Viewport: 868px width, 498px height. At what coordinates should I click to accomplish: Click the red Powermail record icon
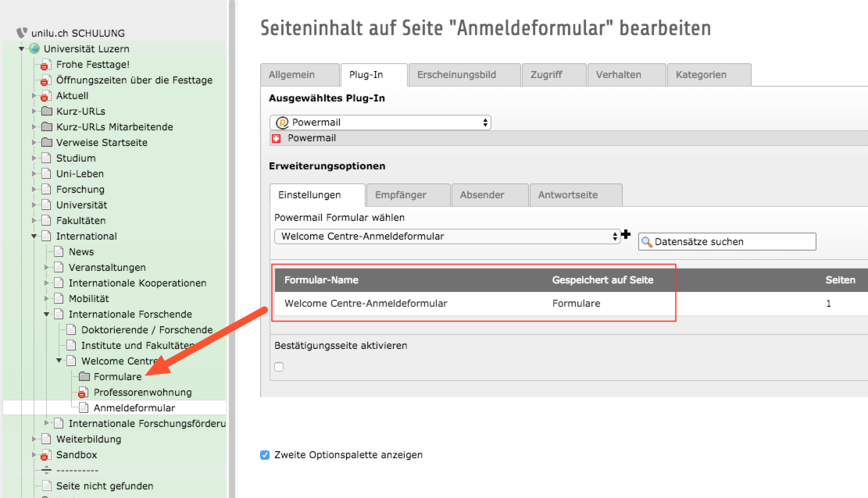[277, 138]
